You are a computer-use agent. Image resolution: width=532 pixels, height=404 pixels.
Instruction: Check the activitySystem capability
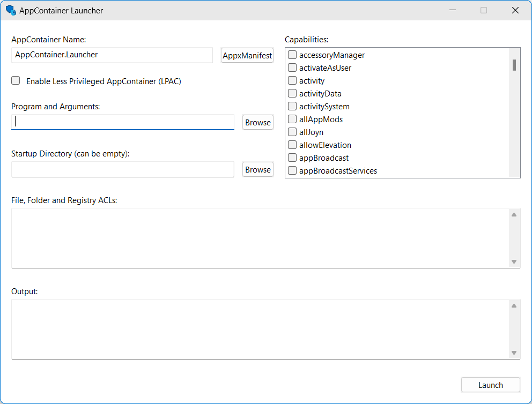click(x=292, y=106)
